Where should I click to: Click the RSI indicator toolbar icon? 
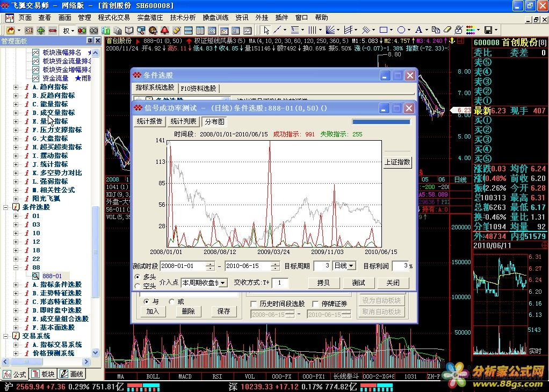(x=28, y=31)
